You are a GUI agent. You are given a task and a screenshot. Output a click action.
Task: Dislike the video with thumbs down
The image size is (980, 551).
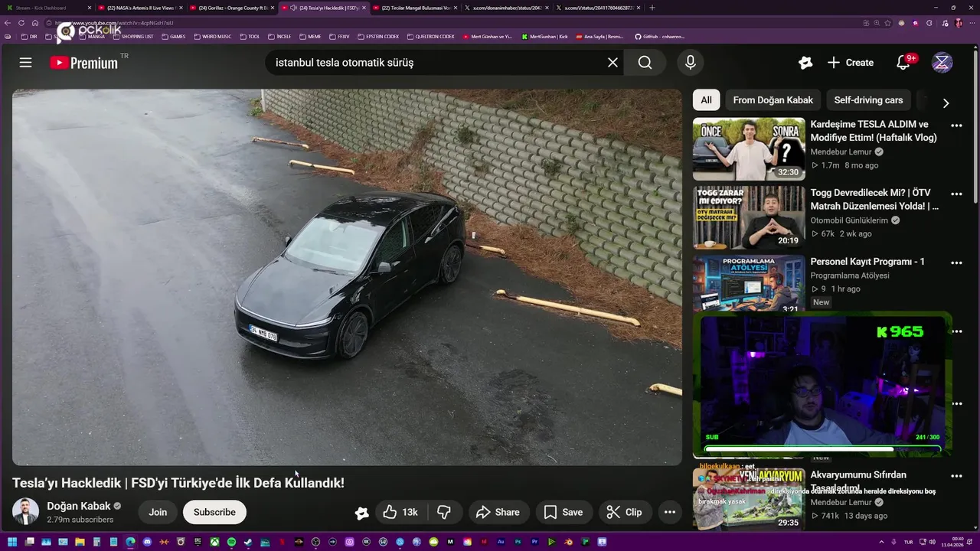click(x=443, y=512)
